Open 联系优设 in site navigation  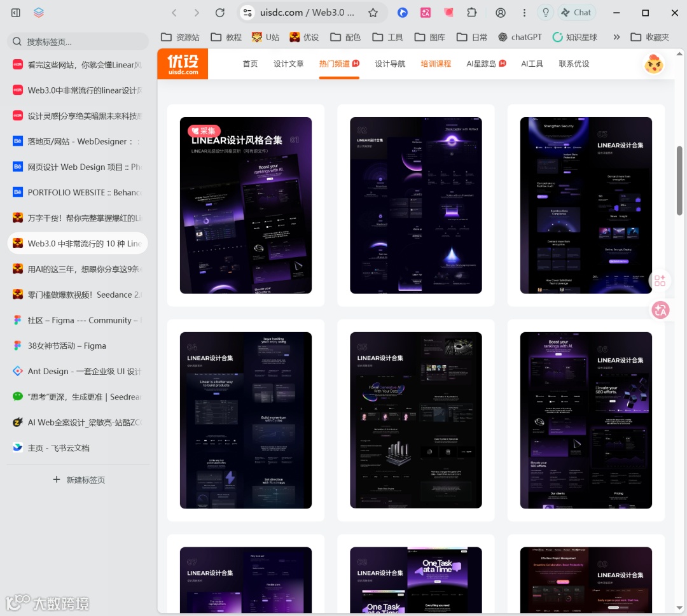tap(574, 64)
